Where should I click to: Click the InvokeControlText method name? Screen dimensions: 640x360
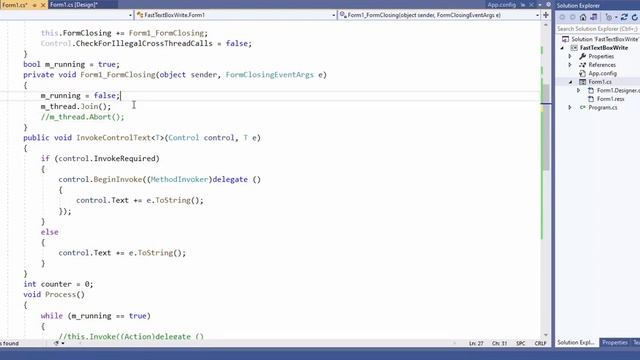[x=113, y=138]
